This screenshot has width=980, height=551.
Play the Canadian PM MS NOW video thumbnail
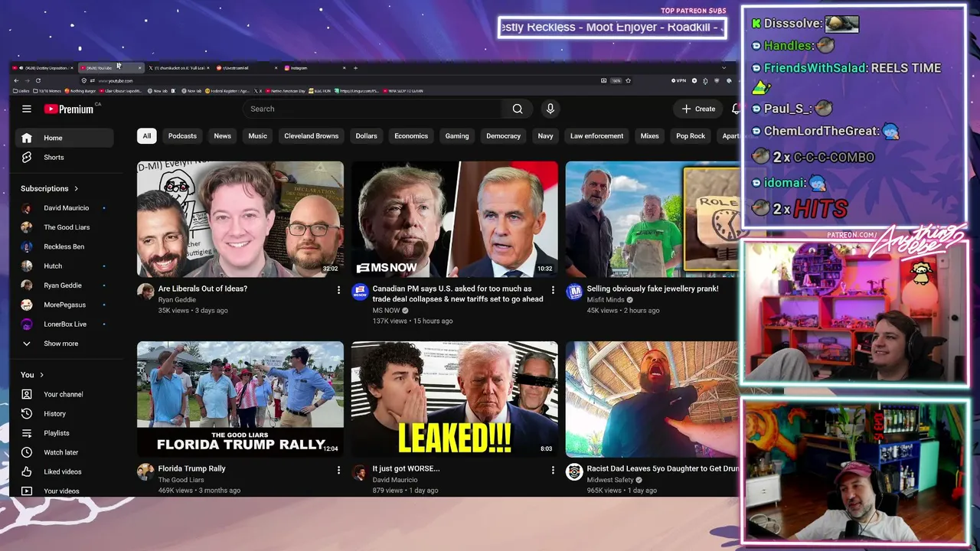point(455,219)
